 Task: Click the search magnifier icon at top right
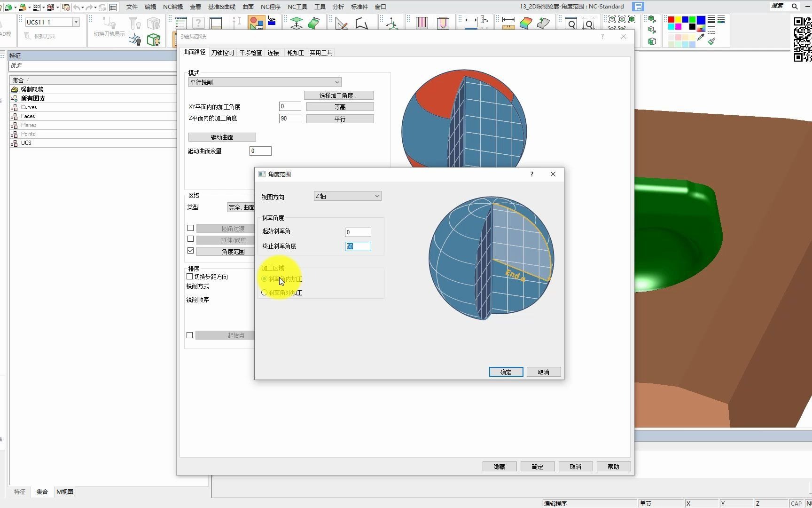click(795, 7)
